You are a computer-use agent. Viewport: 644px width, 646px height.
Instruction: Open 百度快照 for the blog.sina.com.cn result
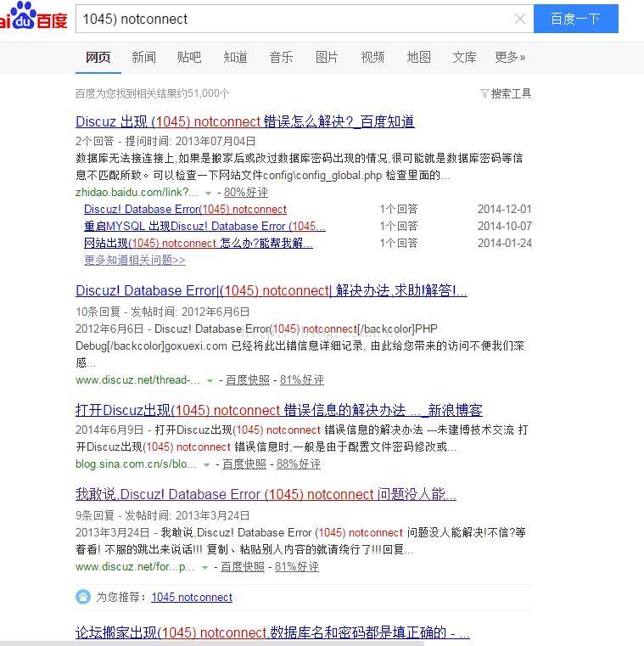click(x=244, y=463)
